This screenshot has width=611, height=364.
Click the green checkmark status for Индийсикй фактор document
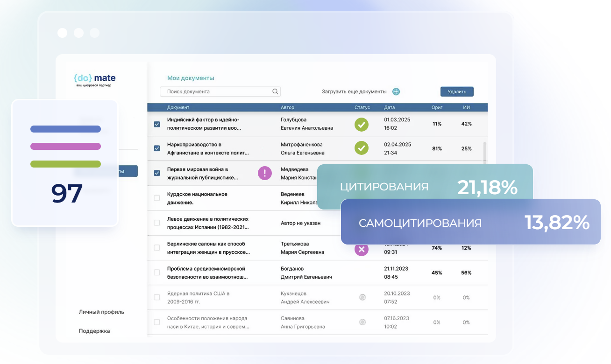click(x=361, y=125)
